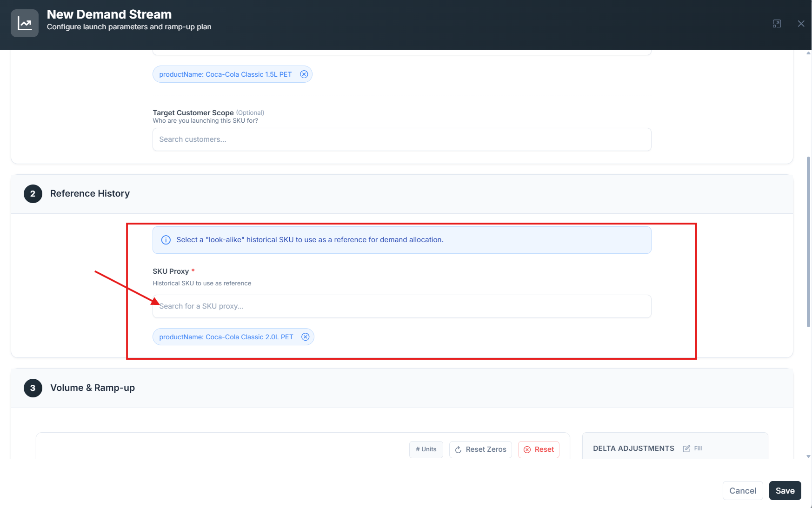This screenshot has height=508, width=812.
Task: Save the demand stream configuration
Action: 785,491
